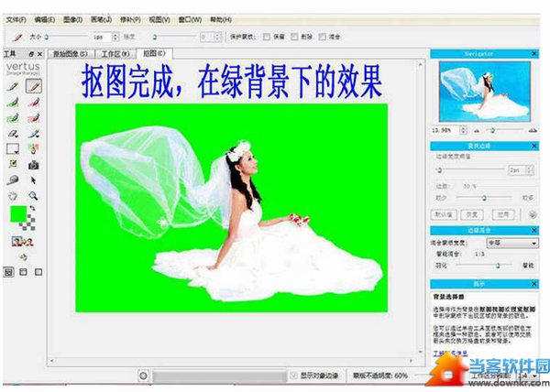
Task: Open the 图像(I) menu
Action: pos(72,20)
